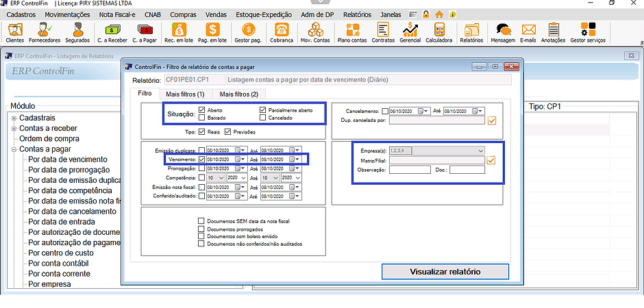Expand the Contas a receber tree node
This screenshot has height=308, width=644.
click(x=14, y=129)
